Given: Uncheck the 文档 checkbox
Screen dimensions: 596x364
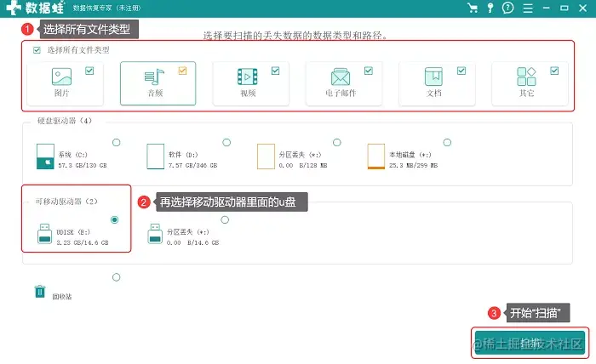Looking at the screenshot, I should [461, 71].
